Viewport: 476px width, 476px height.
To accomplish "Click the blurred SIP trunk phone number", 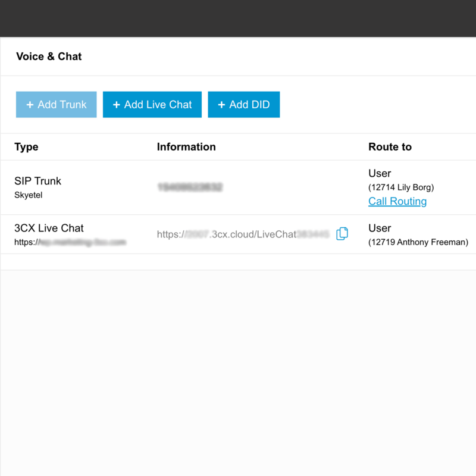I will pos(190,187).
